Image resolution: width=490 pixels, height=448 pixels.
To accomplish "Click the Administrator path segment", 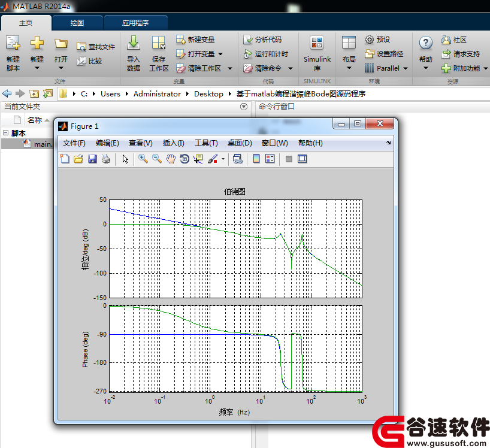I will [157, 93].
